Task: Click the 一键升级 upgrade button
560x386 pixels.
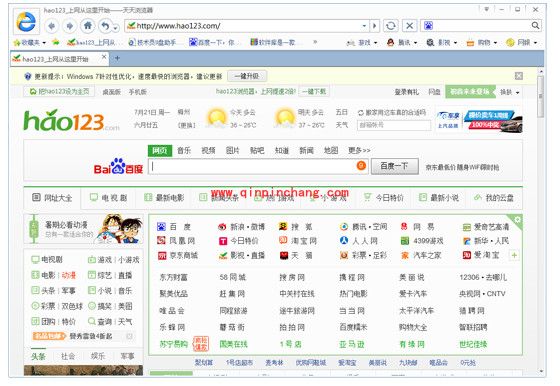Action: click(247, 76)
